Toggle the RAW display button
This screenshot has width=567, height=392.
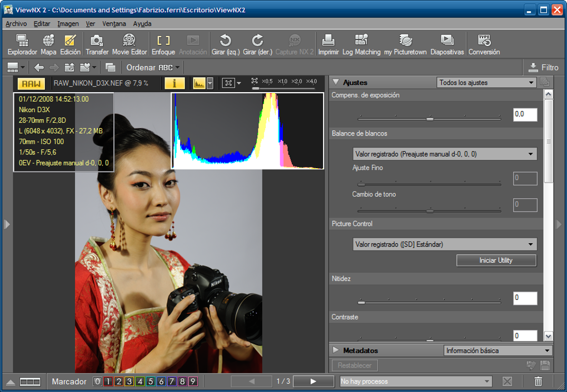pyautogui.click(x=32, y=84)
